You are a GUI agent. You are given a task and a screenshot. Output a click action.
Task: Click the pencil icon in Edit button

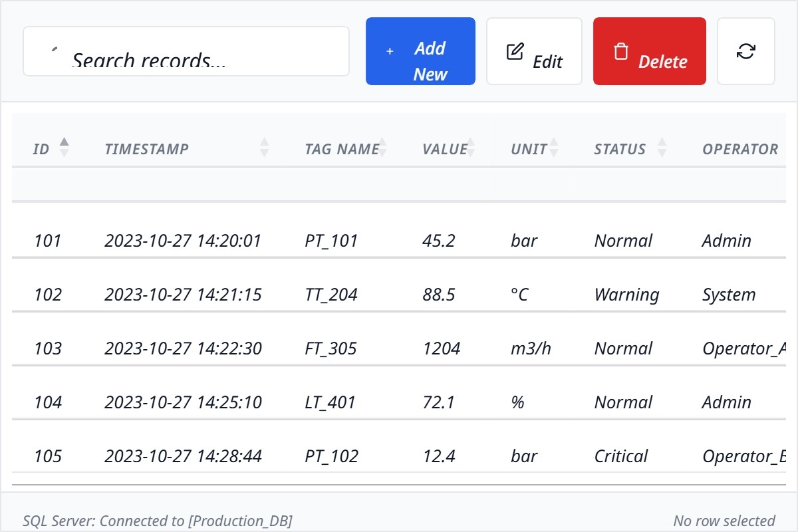(515, 51)
